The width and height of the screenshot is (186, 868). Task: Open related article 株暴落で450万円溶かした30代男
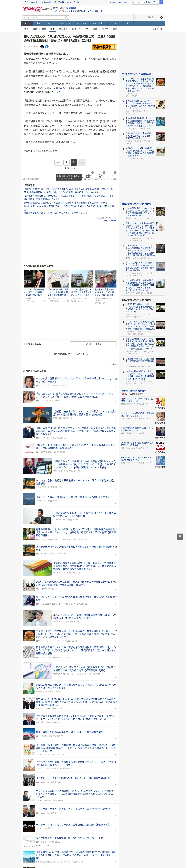pos(55,213)
